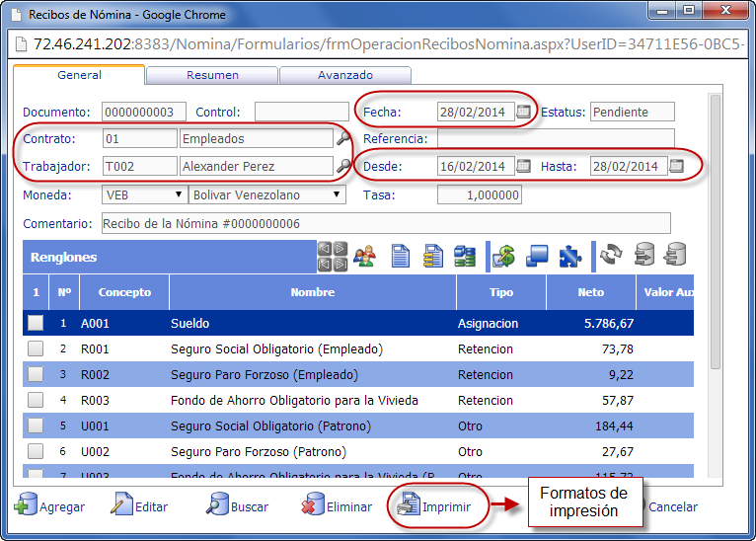This screenshot has height=541, width=756.
Task: Check the box for row U001
Action: click(x=36, y=425)
